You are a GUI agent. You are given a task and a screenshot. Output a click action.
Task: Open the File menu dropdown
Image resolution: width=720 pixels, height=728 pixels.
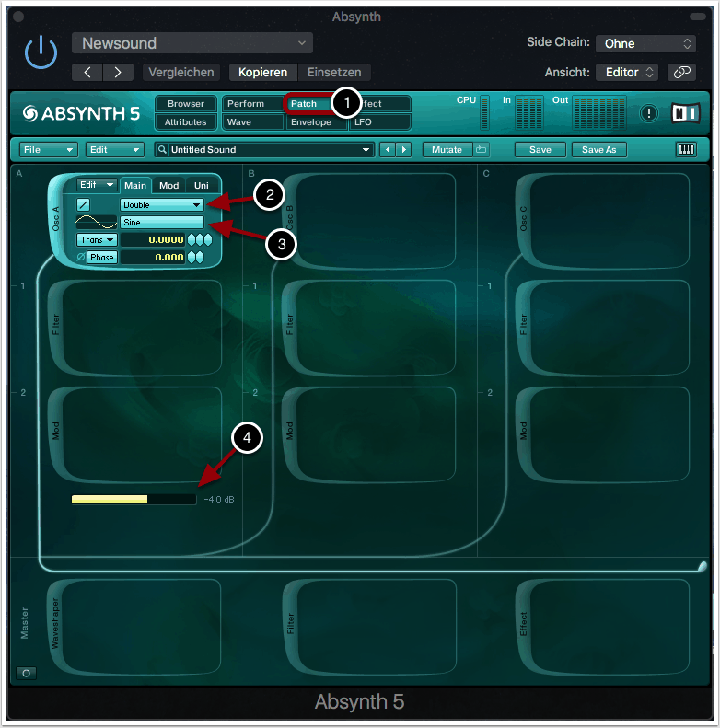pyautogui.click(x=48, y=150)
